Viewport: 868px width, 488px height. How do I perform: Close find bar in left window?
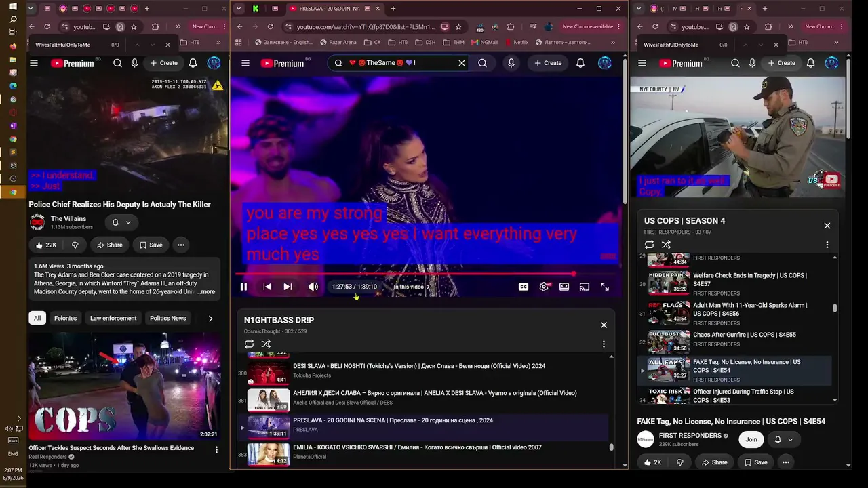(168, 45)
